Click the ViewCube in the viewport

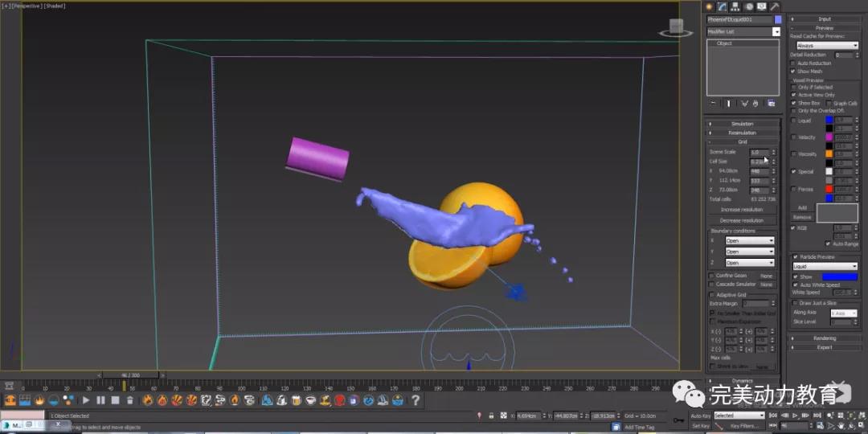coord(676,27)
